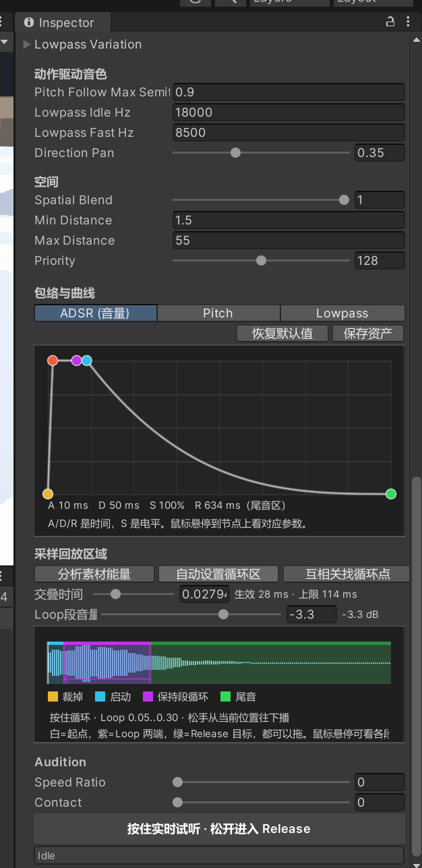Screen dimensions: 422x868
Task: Click the Lowpass Idle Hz value field
Action: coord(289,113)
